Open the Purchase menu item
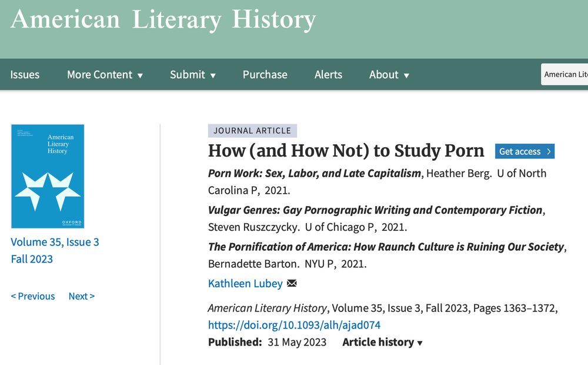Image resolution: width=588 pixels, height=365 pixels. pos(265,74)
